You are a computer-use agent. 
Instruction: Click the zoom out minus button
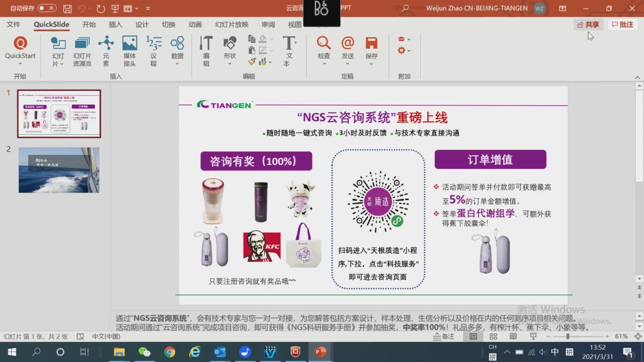pyautogui.click(x=548, y=336)
